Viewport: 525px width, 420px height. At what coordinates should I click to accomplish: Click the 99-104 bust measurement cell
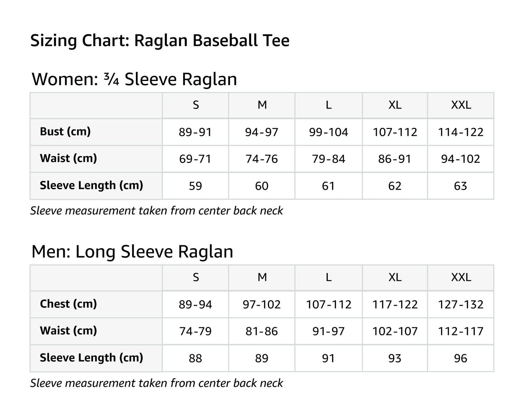(328, 132)
